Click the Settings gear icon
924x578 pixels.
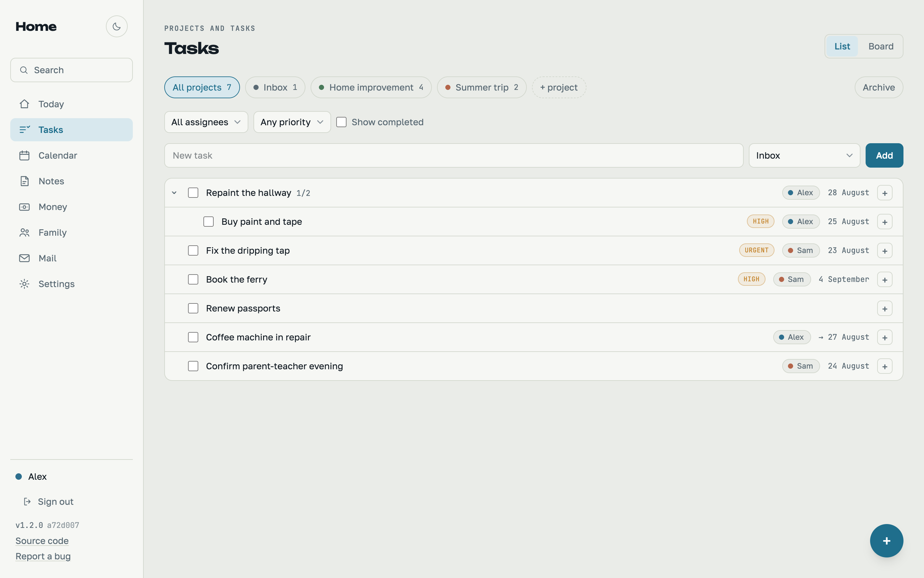click(24, 284)
